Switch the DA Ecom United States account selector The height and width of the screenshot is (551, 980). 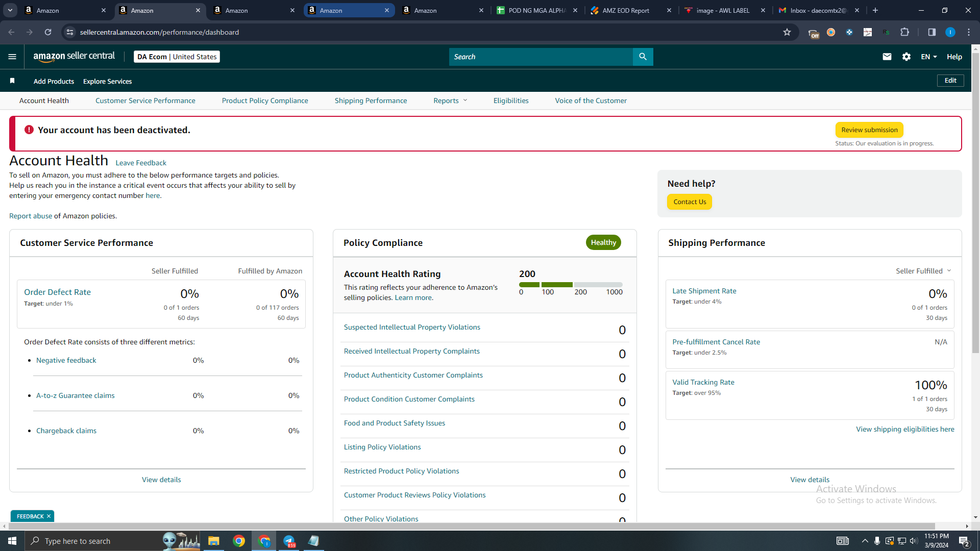[177, 57]
